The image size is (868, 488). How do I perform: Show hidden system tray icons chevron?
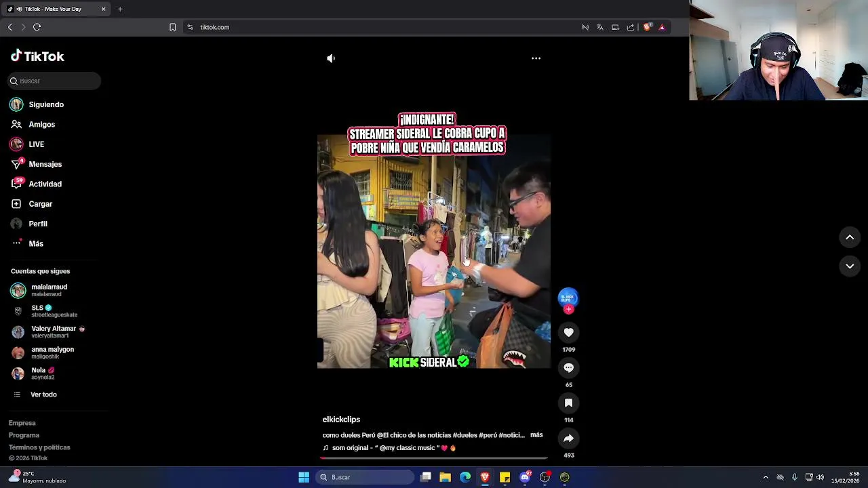pyautogui.click(x=766, y=477)
